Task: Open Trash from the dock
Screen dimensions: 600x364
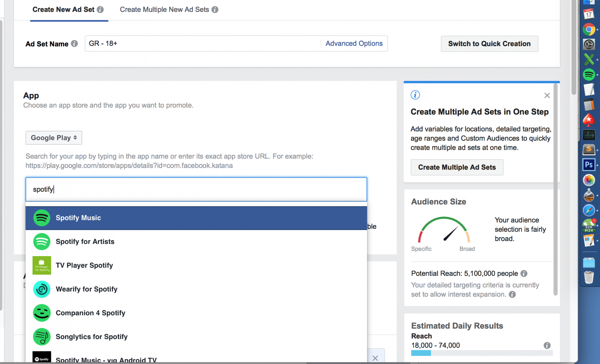Action: tap(589, 278)
